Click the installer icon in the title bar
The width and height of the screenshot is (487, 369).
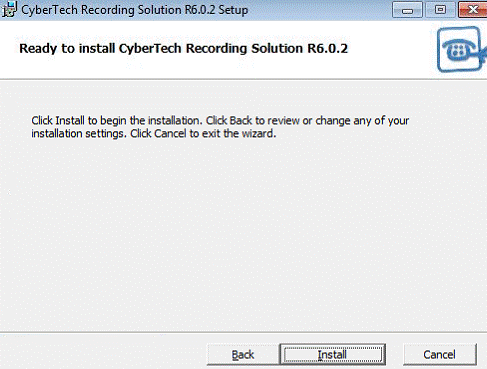coord(9,9)
